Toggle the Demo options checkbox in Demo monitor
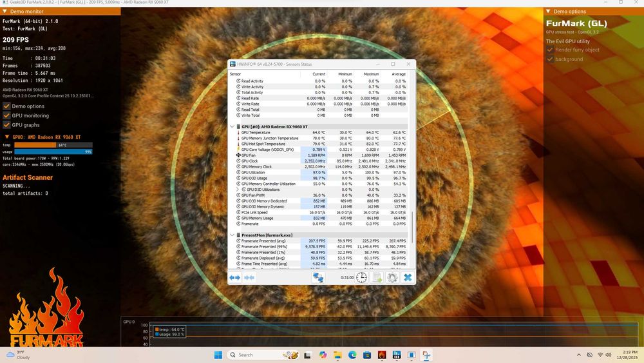This screenshot has height=363, width=644. pyautogui.click(x=6, y=106)
